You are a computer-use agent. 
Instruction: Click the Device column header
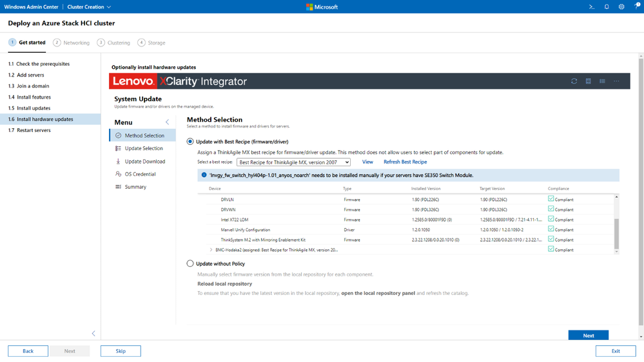coord(215,188)
